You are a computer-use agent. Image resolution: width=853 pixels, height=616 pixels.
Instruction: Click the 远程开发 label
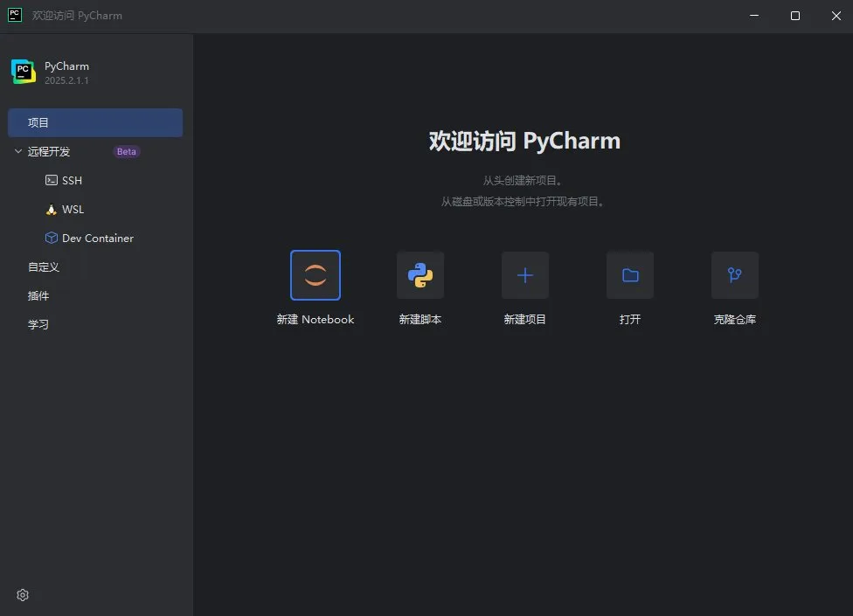coord(49,152)
